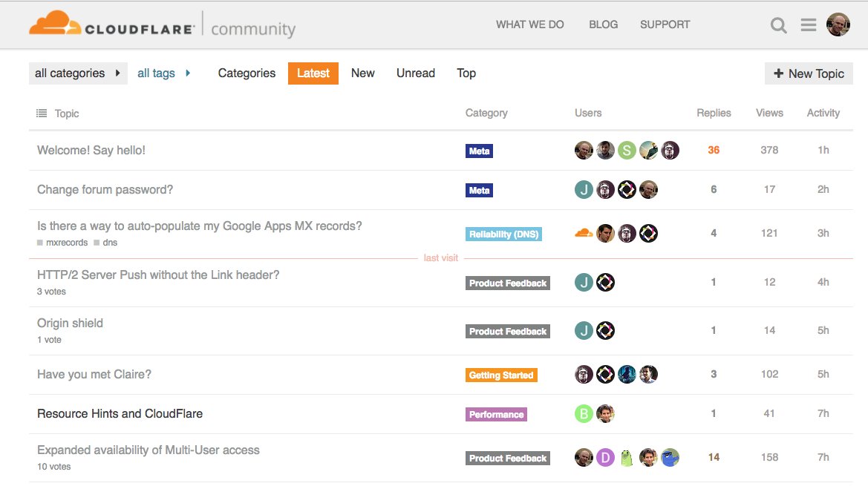Viewport: 868px width, 486px height.
Task: Click the last avatar in Have you met Claire row
Action: 648,374
